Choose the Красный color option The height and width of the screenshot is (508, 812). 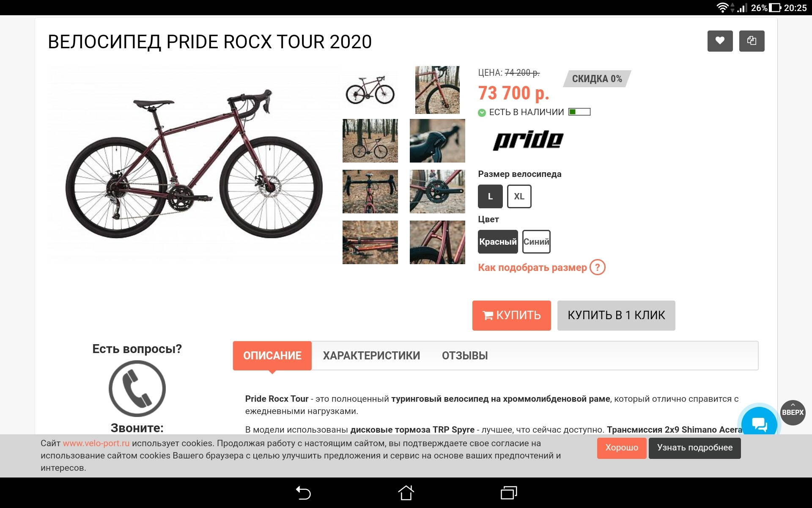click(498, 242)
